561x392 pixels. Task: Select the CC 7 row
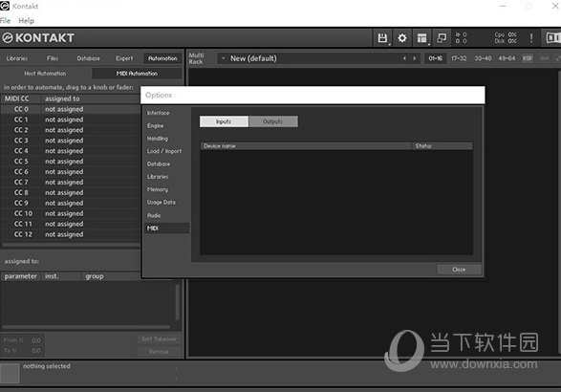point(71,183)
